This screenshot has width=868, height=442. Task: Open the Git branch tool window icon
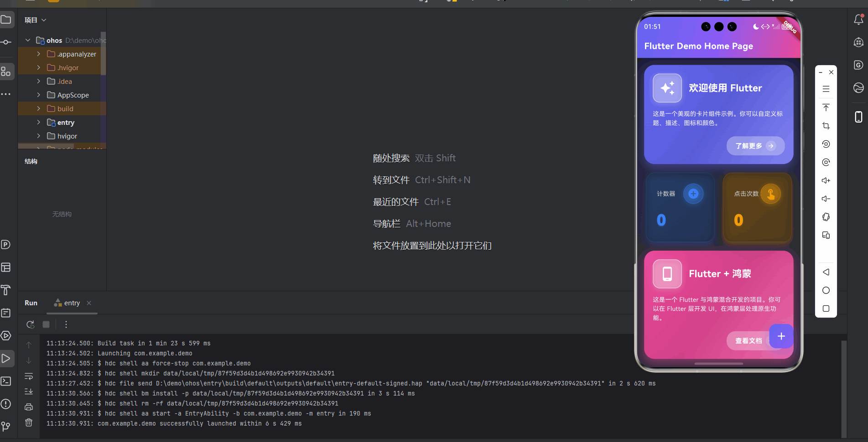click(x=6, y=427)
